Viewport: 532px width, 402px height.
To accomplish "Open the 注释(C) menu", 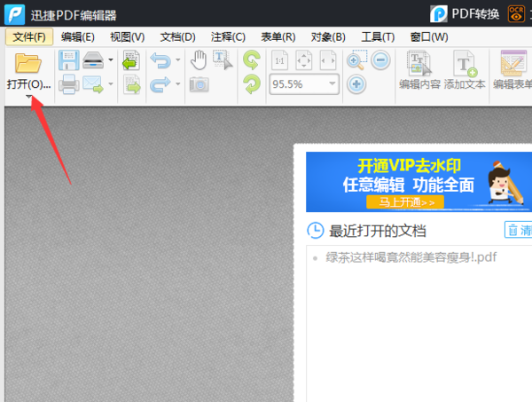I will (228, 36).
